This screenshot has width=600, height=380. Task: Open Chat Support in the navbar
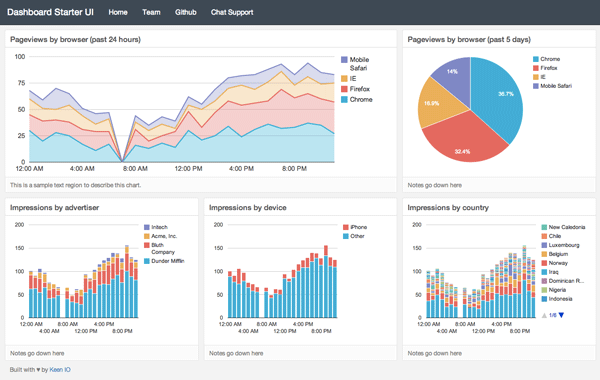click(x=232, y=12)
